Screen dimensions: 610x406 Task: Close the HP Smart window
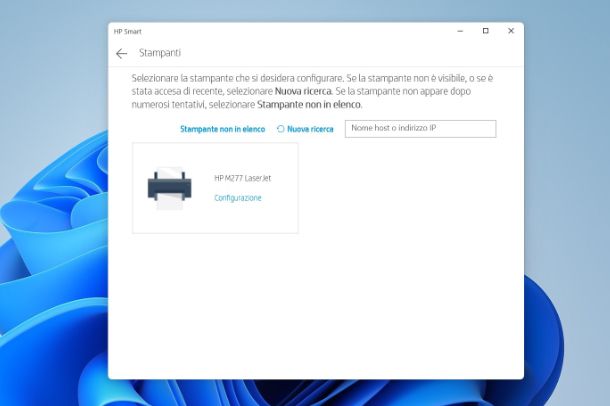(x=511, y=31)
